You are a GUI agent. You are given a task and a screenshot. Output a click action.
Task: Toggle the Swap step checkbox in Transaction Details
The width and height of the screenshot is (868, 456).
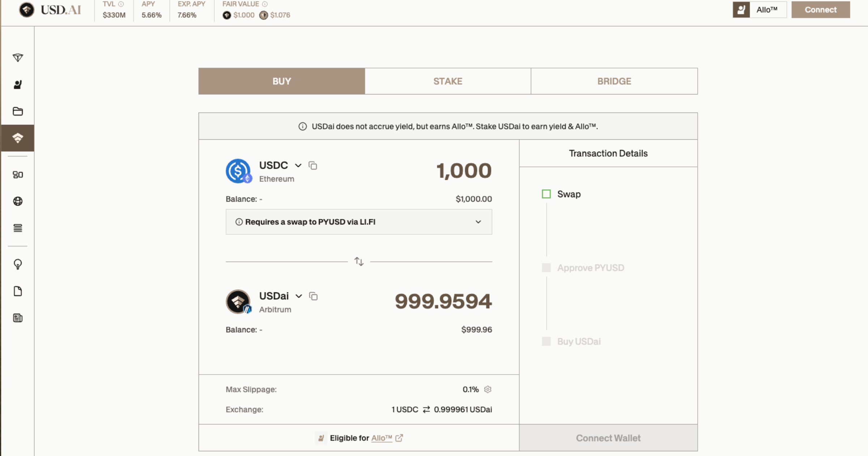coord(546,194)
